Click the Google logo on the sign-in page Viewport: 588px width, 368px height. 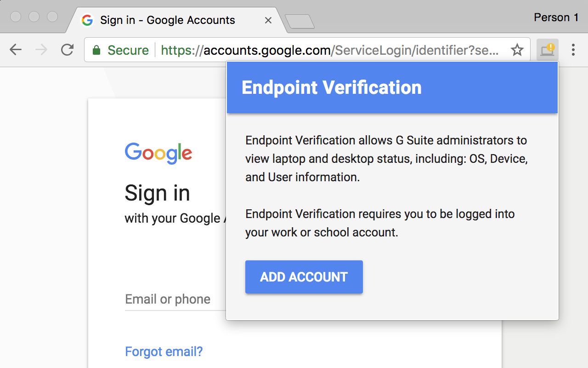158,153
